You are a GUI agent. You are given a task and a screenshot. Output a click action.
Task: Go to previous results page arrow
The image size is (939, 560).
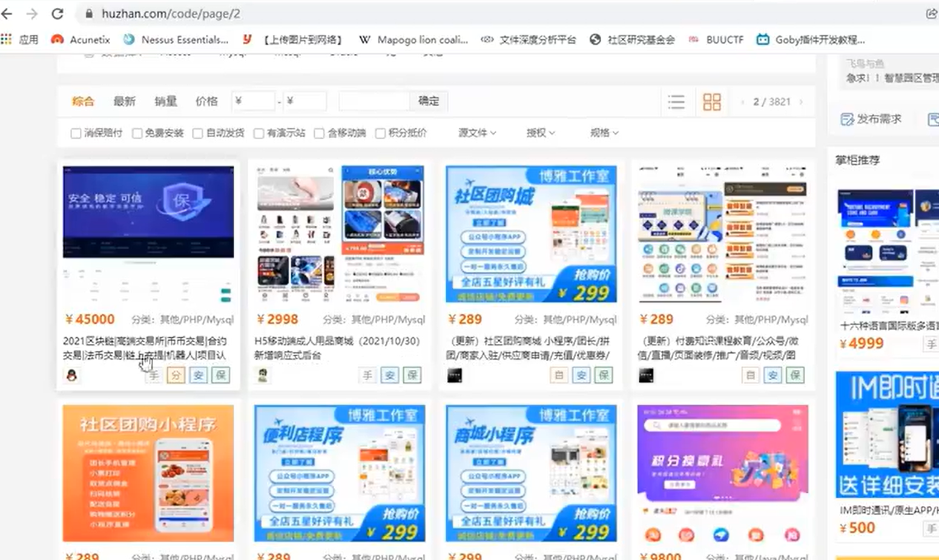(x=743, y=102)
